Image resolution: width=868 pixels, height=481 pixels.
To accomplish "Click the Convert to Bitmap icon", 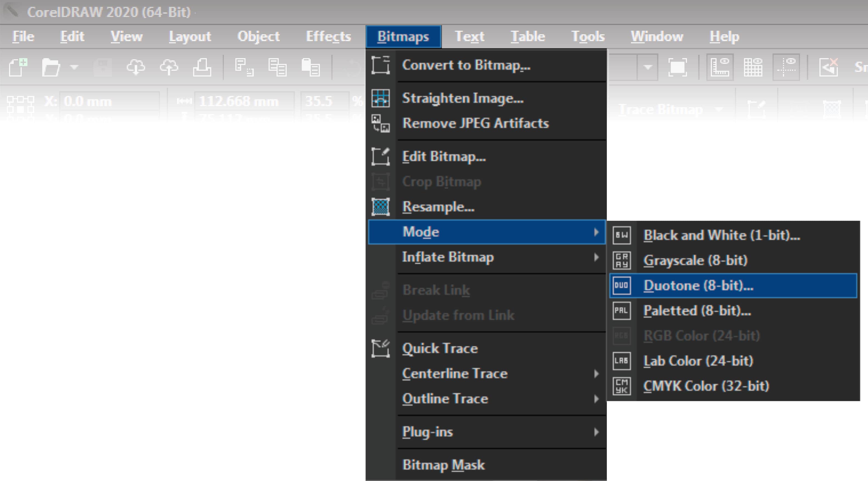I will point(381,65).
